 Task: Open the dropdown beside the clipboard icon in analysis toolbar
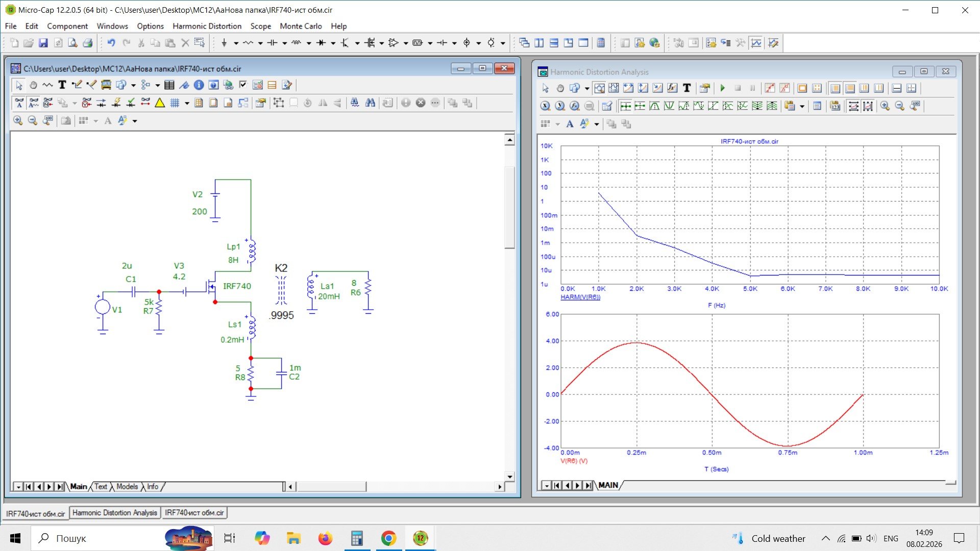(802, 107)
